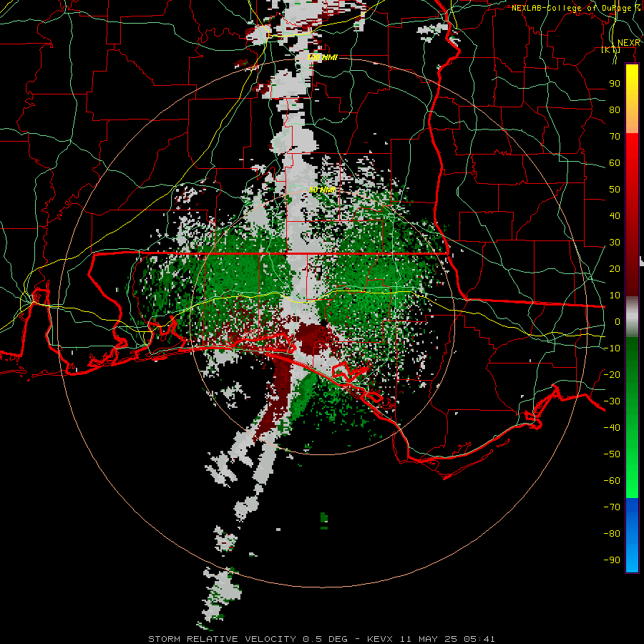
Task: Click the 50 NMI range ring label
Action: tap(323, 190)
